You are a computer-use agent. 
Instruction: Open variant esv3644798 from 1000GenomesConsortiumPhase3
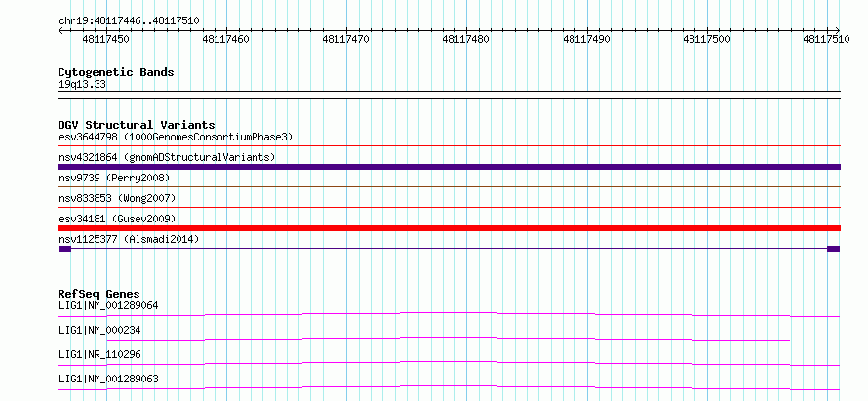(x=176, y=137)
